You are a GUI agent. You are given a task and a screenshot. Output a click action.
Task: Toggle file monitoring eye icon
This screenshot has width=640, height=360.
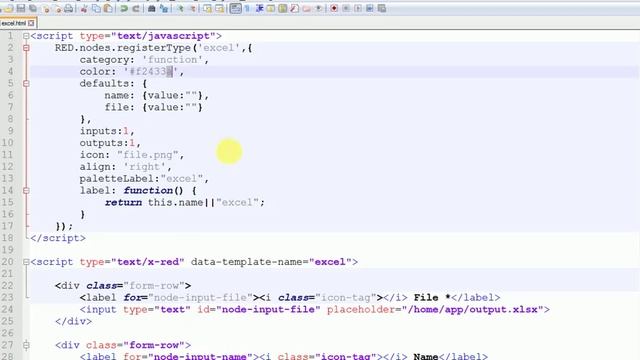(318, 8)
